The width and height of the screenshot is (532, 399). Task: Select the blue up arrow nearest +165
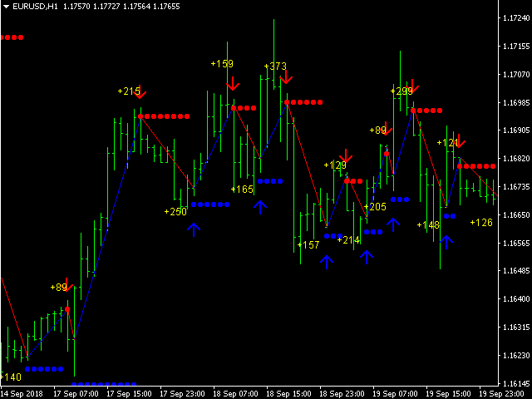tap(260, 207)
